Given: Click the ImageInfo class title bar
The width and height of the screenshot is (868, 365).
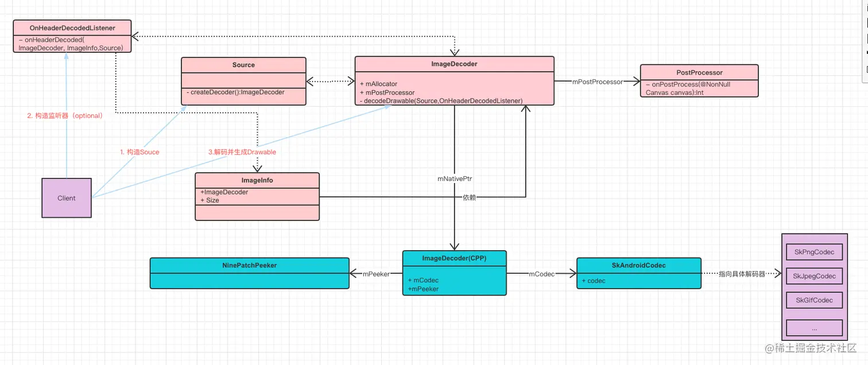Looking at the screenshot, I should click(257, 180).
